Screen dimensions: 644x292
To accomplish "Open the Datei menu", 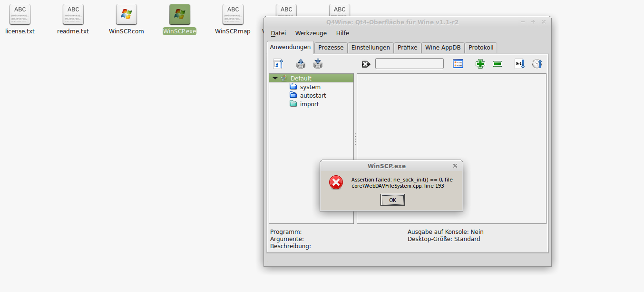I will (x=278, y=33).
